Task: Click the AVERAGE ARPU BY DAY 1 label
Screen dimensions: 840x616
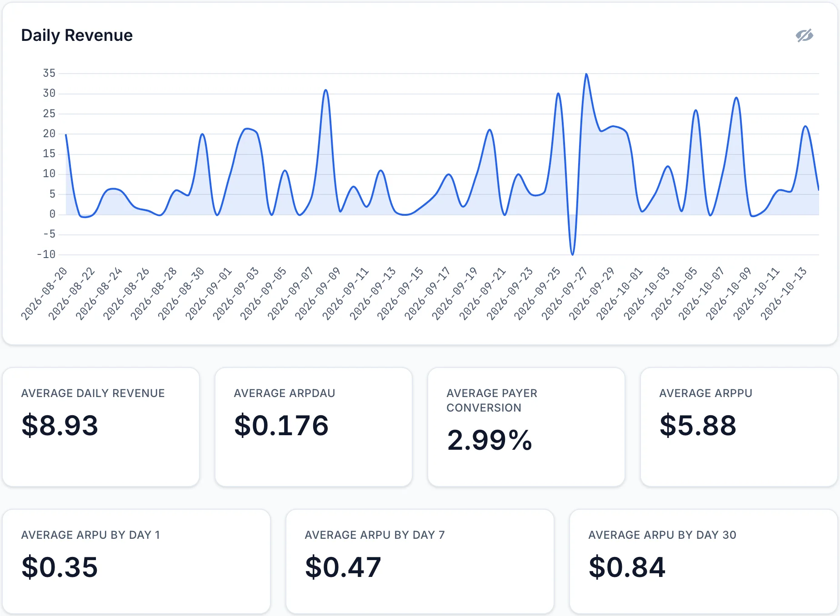Action: tap(91, 535)
